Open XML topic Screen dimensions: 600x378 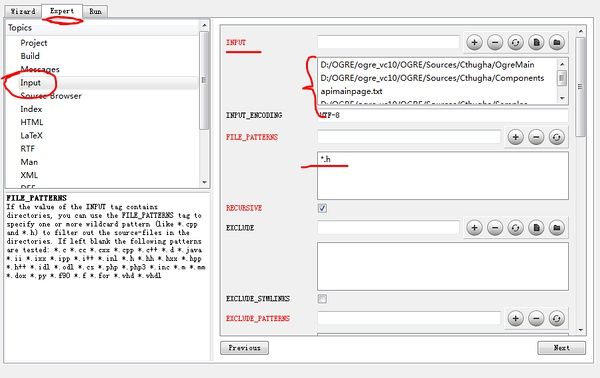[x=29, y=175]
